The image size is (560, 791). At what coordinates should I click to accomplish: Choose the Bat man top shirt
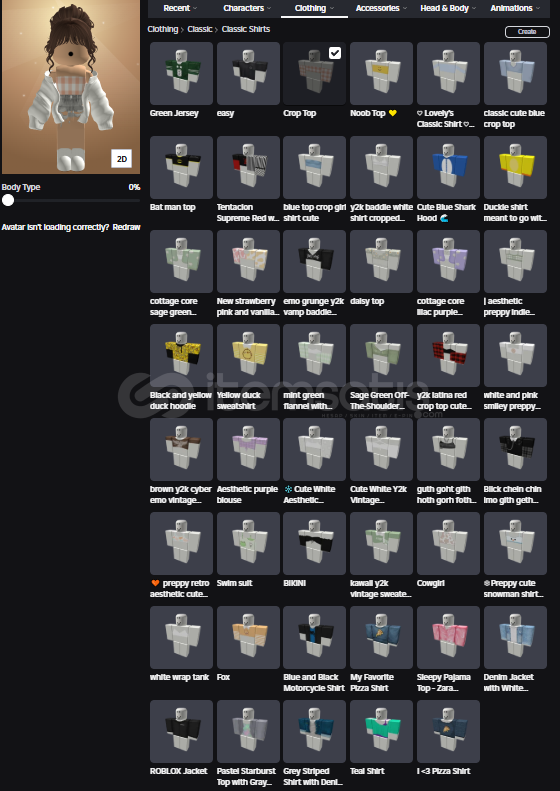click(181, 167)
